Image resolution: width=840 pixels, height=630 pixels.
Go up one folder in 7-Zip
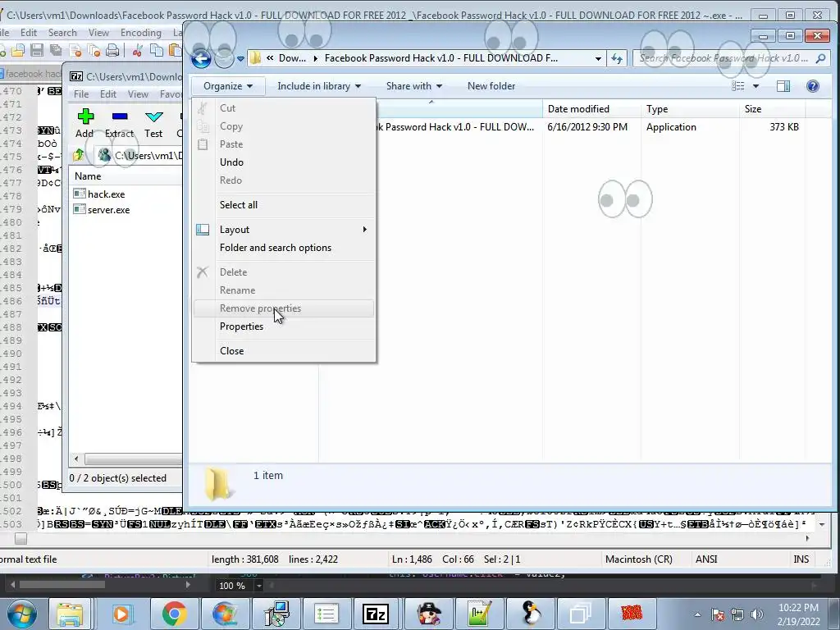tap(78, 155)
